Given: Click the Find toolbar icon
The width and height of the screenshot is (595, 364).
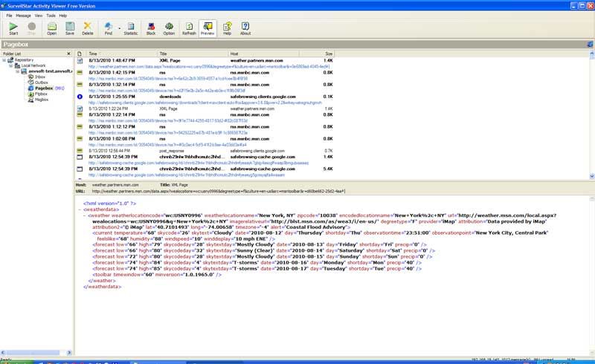Looking at the screenshot, I should [x=109, y=28].
